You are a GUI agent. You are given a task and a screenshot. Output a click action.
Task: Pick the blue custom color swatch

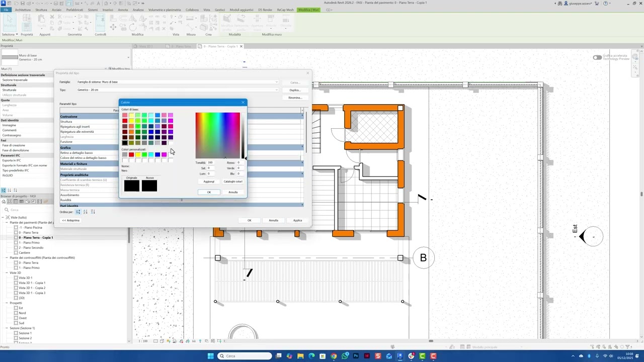(x=157, y=155)
